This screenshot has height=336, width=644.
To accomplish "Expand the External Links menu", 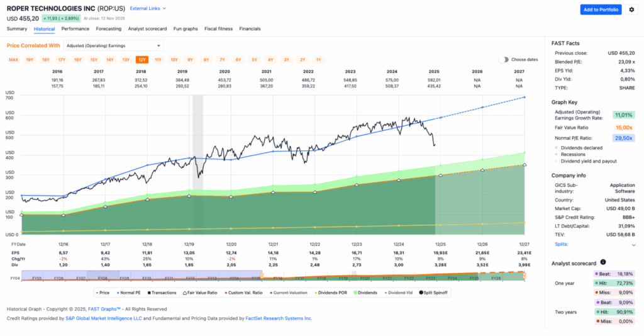I will (148, 9).
